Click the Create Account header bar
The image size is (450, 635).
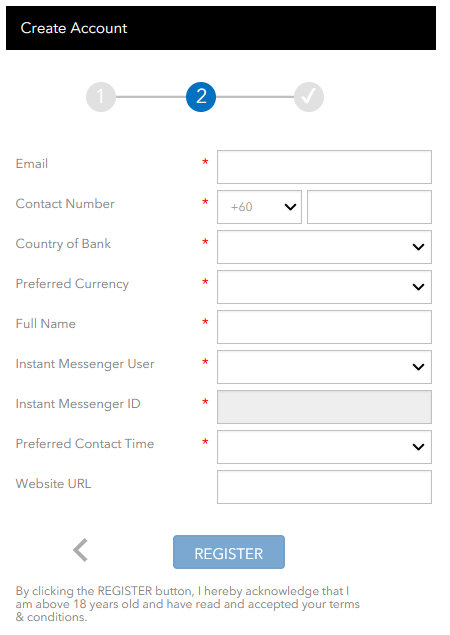(221, 28)
